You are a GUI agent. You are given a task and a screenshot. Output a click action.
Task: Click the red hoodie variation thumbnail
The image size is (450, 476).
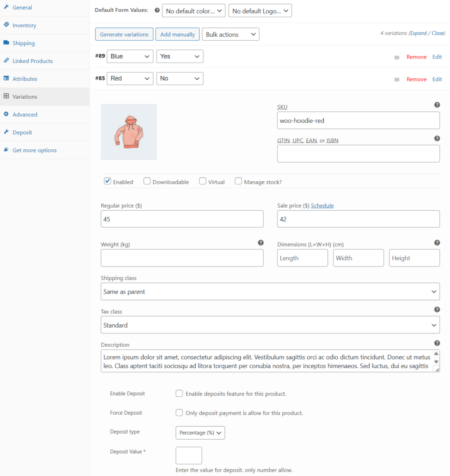pyautogui.click(x=129, y=131)
